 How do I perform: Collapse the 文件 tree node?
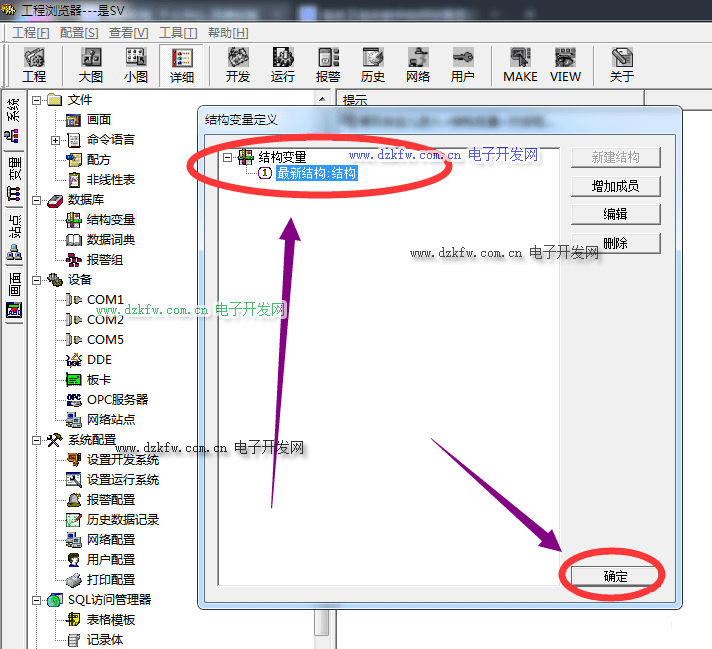click(36, 100)
